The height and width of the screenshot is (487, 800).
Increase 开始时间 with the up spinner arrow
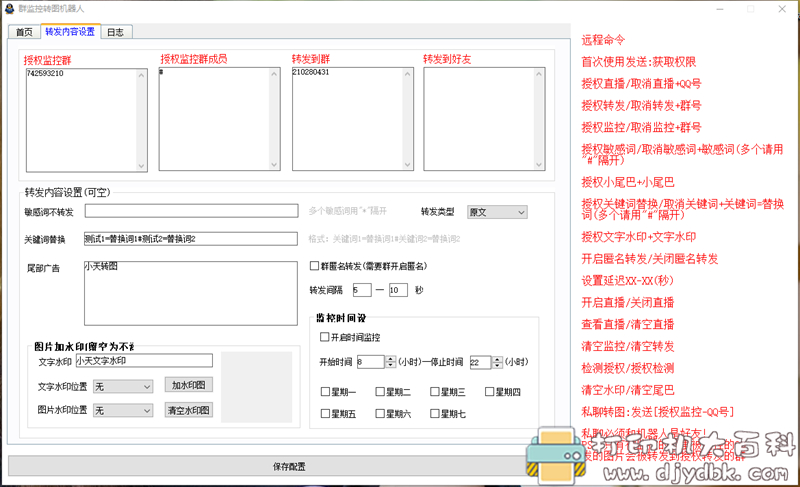(390, 359)
